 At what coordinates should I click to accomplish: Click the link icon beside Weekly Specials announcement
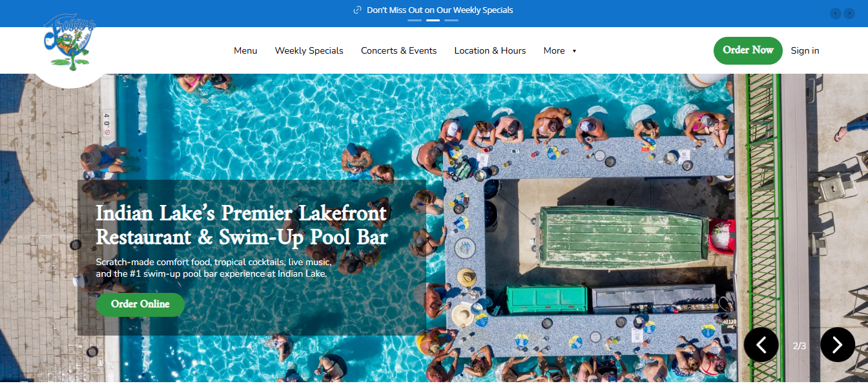(358, 10)
